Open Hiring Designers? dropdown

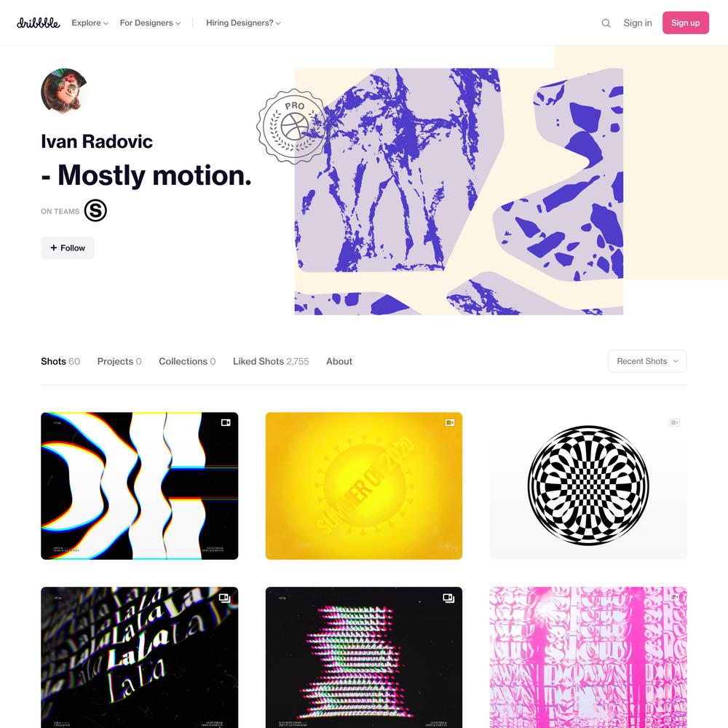click(x=243, y=23)
